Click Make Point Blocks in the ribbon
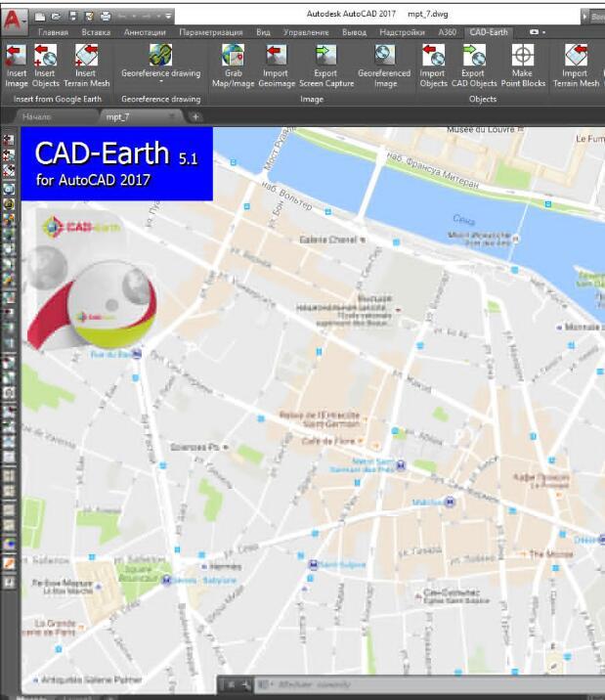The height and width of the screenshot is (700, 605). point(523,66)
